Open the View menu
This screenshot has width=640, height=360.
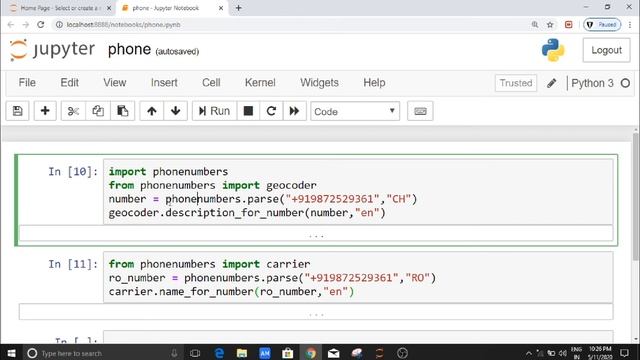tap(115, 83)
